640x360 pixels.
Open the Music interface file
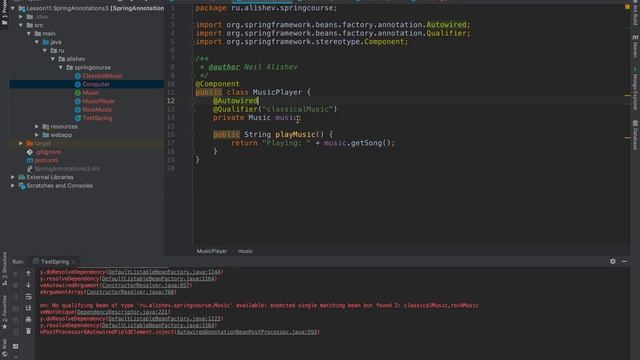[91, 93]
